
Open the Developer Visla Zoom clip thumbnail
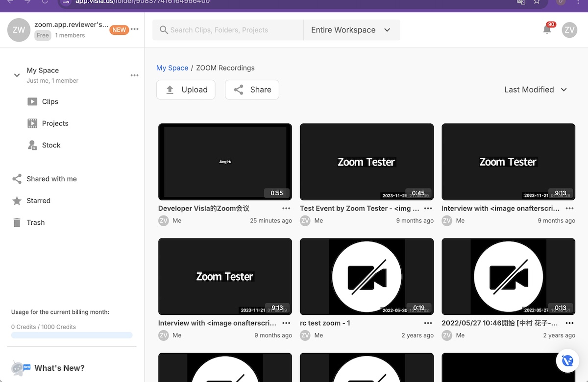(x=225, y=162)
